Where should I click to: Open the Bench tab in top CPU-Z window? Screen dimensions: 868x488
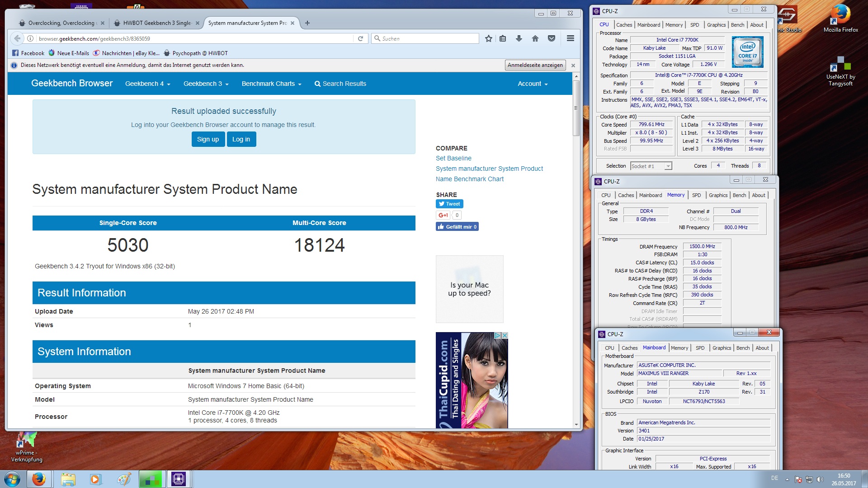[x=737, y=25]
